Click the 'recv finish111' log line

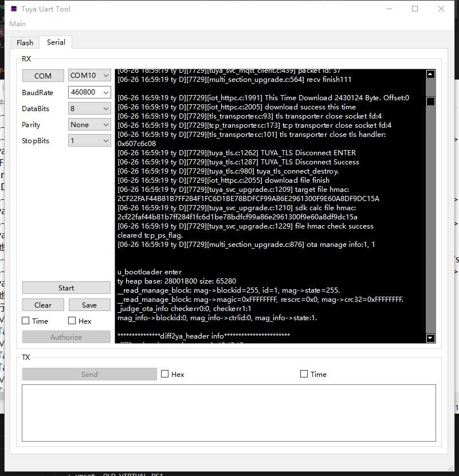pyautogui.click(x=234, y=80)
